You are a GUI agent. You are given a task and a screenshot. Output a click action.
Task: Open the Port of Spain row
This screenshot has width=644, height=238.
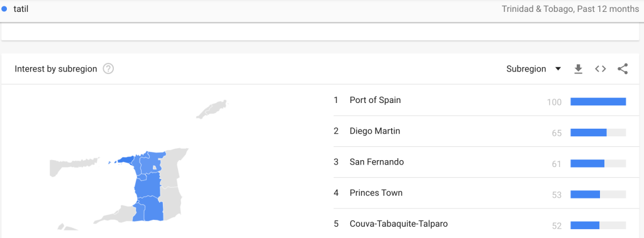click(480, 100)
